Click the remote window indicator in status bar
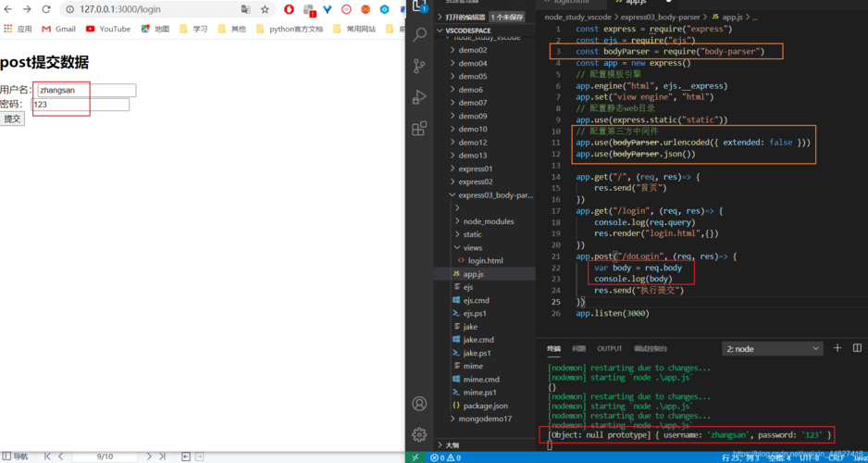 (415, 457)
